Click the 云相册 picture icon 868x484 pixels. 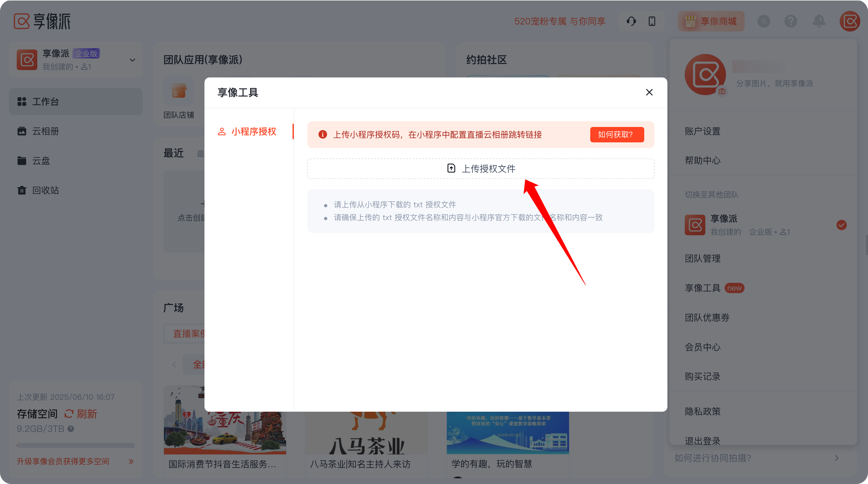pyautogui.click(x=22, y=131)
